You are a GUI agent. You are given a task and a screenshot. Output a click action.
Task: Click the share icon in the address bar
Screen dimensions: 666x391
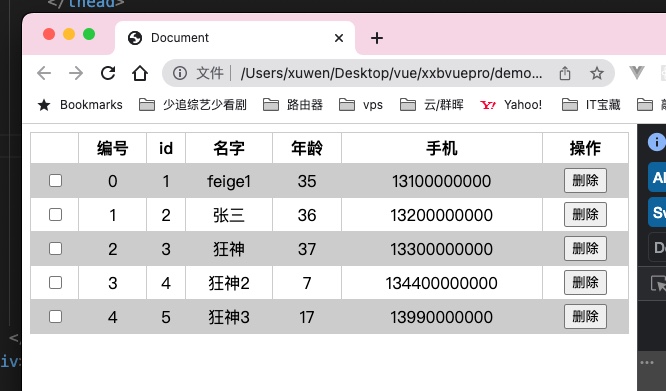(x=564, y=73)
